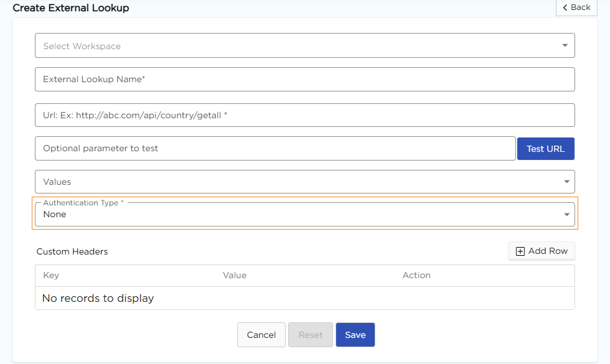The width and height of the screenshot is (610, 364).
Task: Cancel the external lookup creation
Action: (x=261, y=335)
